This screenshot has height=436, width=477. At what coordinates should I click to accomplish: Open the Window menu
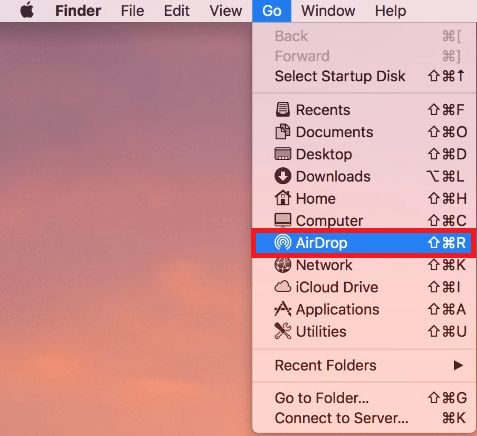(328, 11)
